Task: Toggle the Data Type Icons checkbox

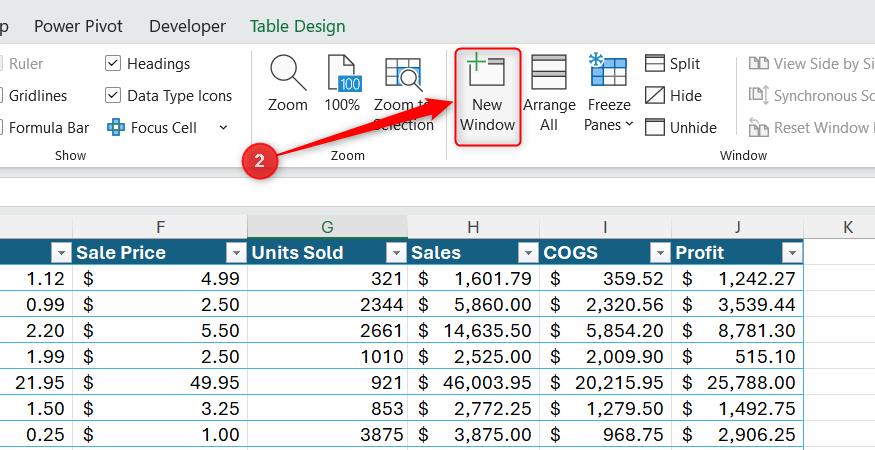Action: point(113,95)
